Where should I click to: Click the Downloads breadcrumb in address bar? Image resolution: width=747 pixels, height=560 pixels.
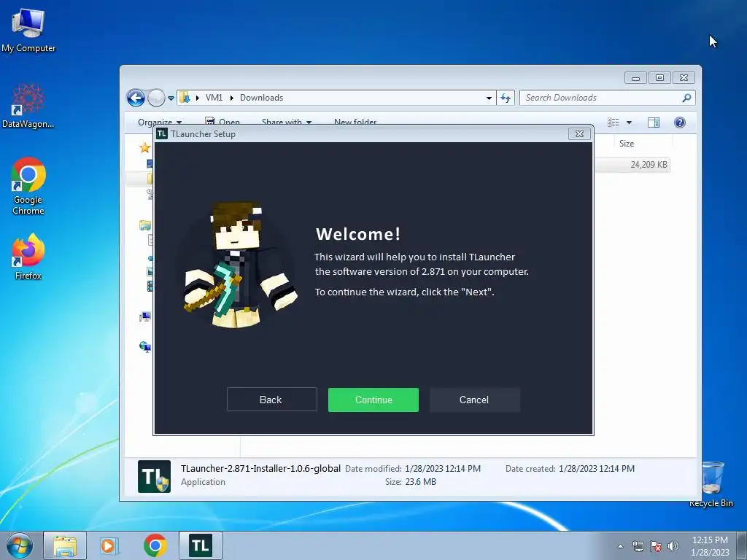click(262, 98)
